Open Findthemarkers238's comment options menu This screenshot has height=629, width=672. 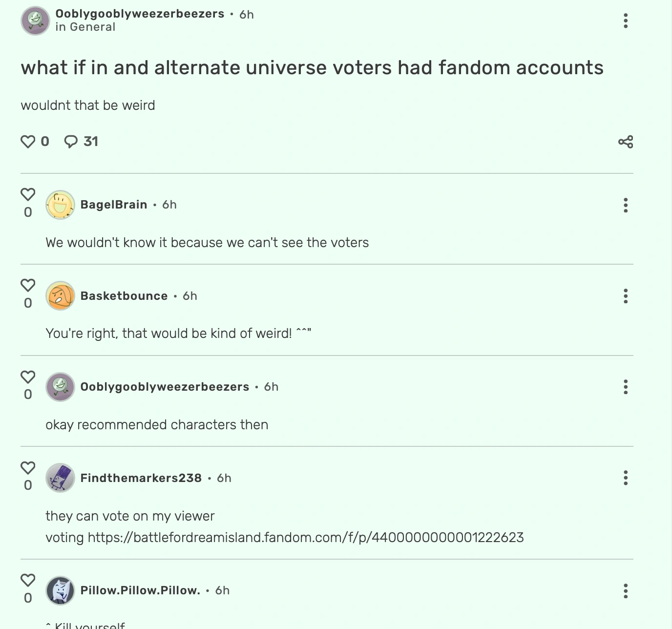626,479
